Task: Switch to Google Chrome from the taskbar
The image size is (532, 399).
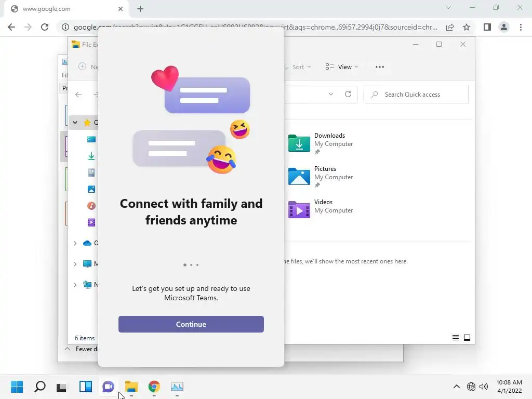Action: [x=154, y=387]
